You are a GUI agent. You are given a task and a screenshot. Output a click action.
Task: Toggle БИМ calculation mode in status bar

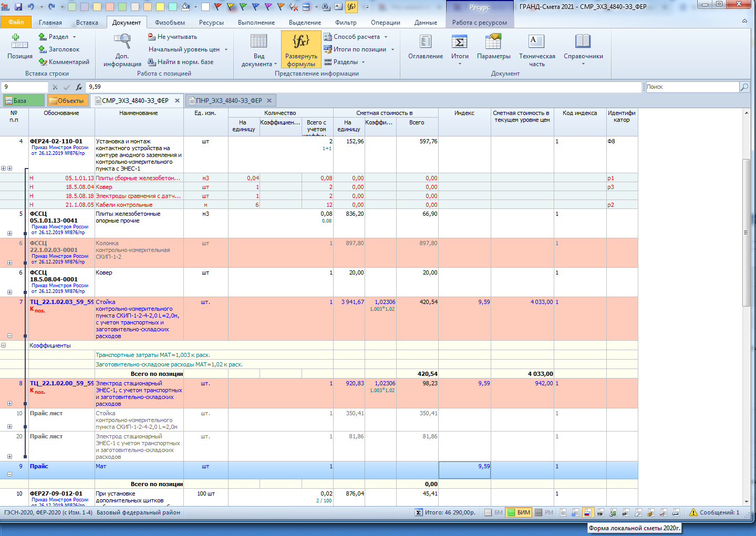518,512
